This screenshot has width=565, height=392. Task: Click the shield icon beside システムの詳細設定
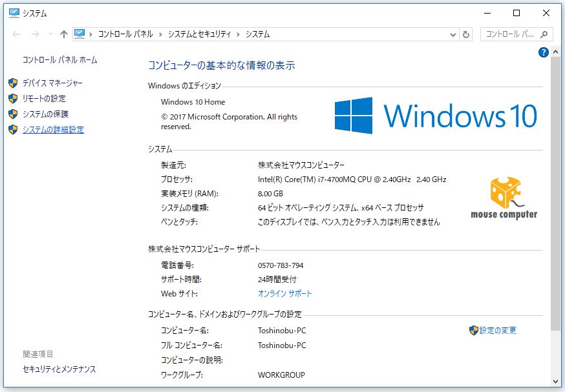point(13,130)
